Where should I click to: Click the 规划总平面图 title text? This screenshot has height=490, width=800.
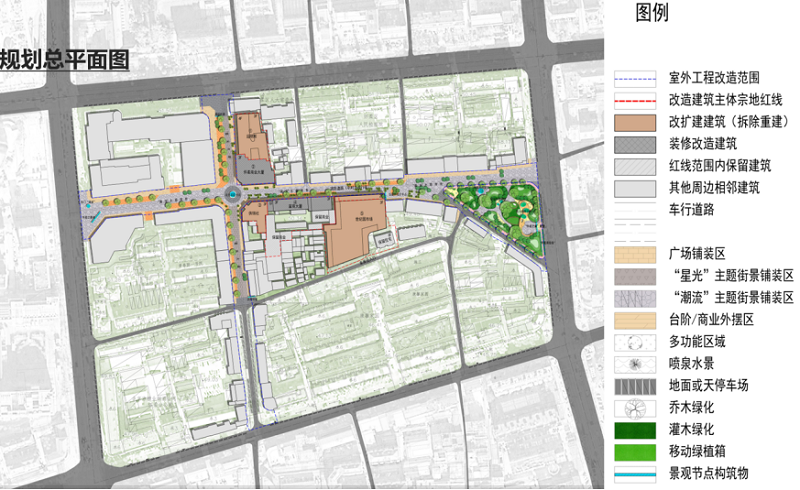65,60
